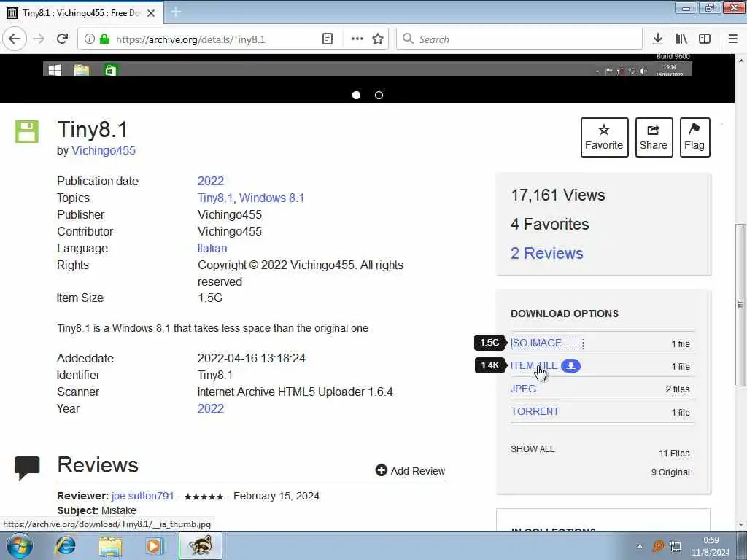This screenshot has height=560, width=747.
Task: Click the orange tray icon beside hidden-icons arrow
Action: point(658,546)
